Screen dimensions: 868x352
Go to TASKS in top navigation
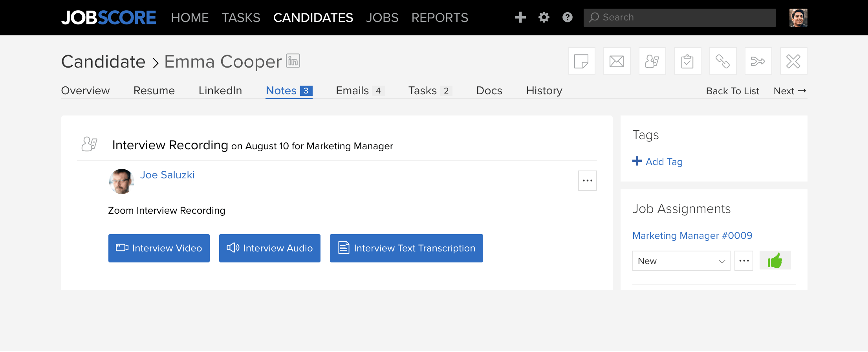point(241,18)
